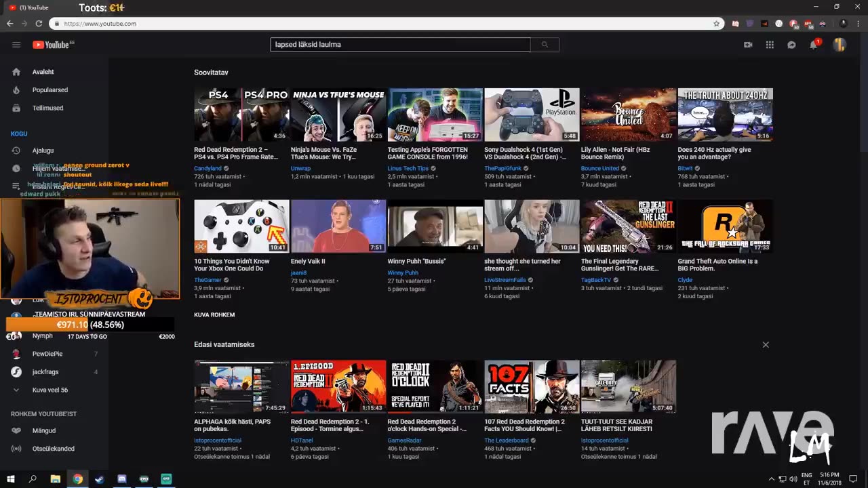This screenshot has height=488, width=868.
Task: Open Candyland channel link
Action: click(x=208, y=168)
